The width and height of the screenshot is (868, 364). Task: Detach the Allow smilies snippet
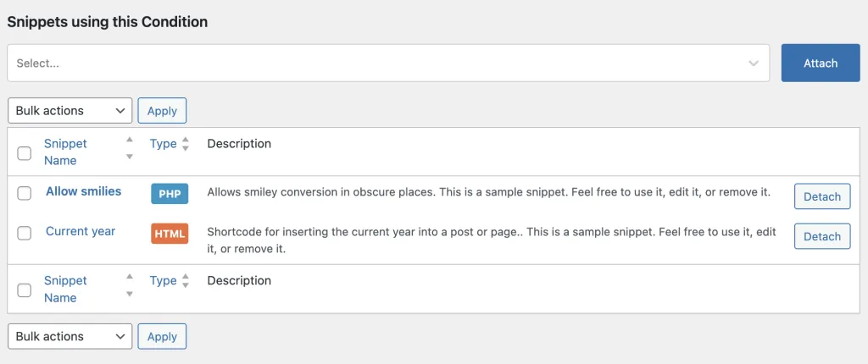click(822, 196)
